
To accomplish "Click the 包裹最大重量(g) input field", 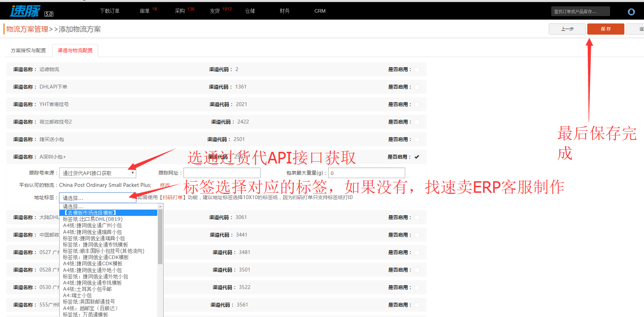I will point(367,173).
